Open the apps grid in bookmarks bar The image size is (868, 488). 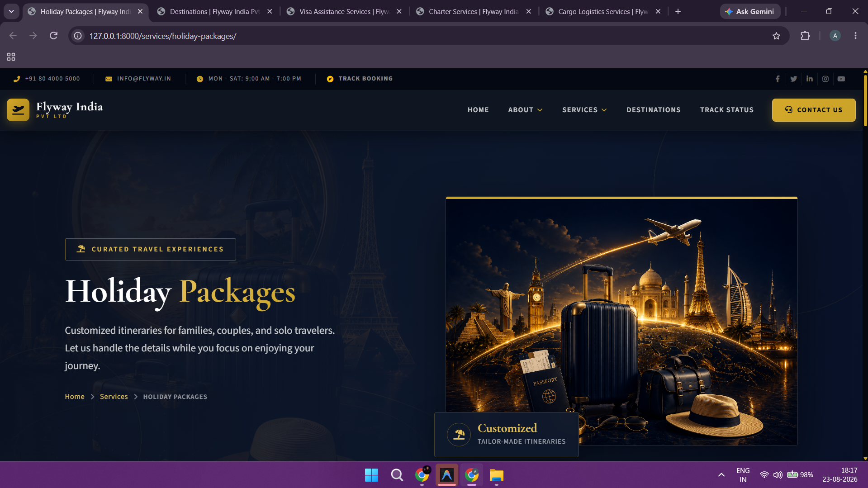pyautogui.click(x=11, y=57)
